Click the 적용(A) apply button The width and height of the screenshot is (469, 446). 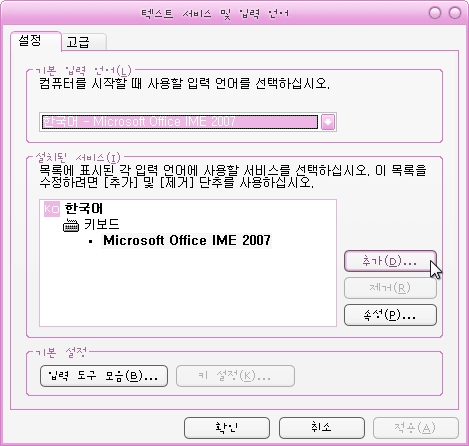tap(416, 428)
